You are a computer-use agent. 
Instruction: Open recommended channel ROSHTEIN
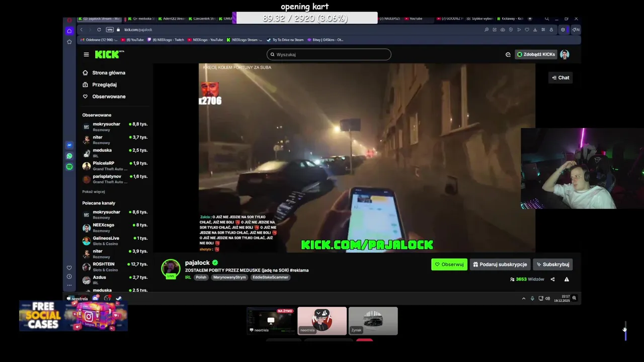(x=115, y=266)
